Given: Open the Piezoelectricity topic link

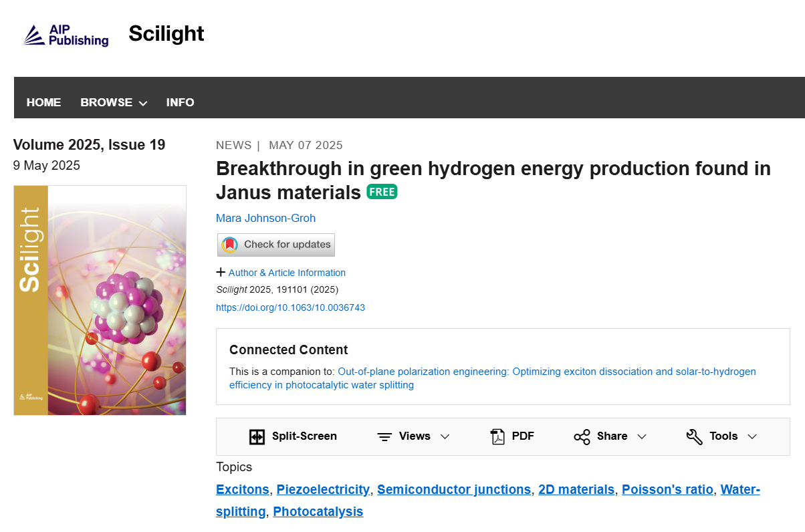Looking at the screenshot, I should point(323,489).
